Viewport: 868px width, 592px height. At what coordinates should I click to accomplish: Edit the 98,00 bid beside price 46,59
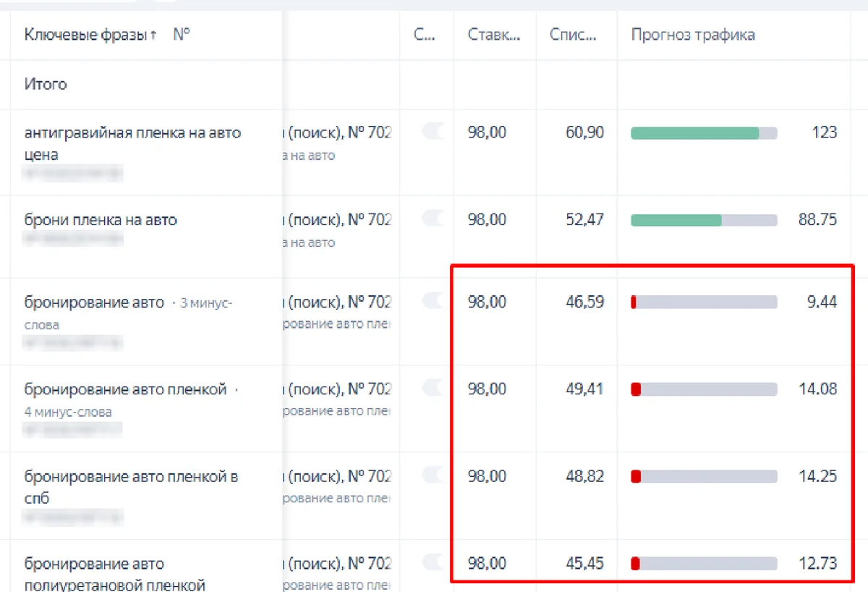click(x=488, y=302)
